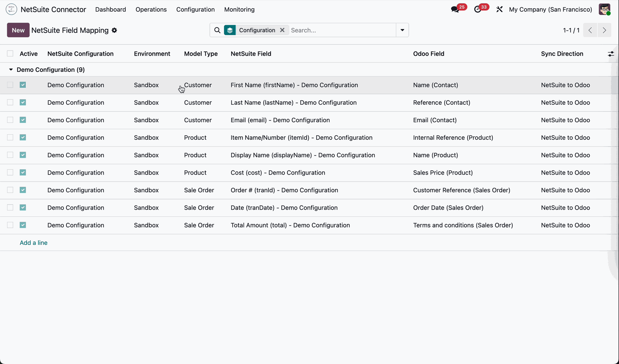Open the Operations menu

151,9
